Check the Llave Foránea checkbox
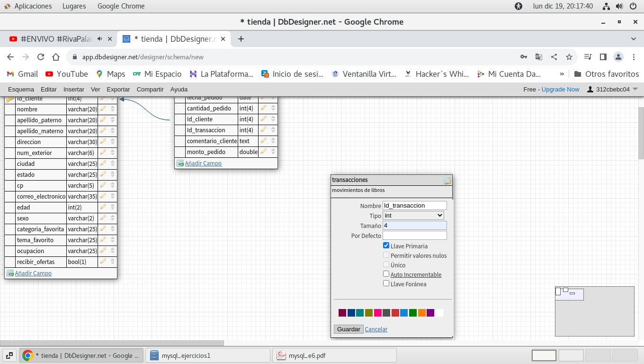The image size is (644, 364). coord(386,283)
